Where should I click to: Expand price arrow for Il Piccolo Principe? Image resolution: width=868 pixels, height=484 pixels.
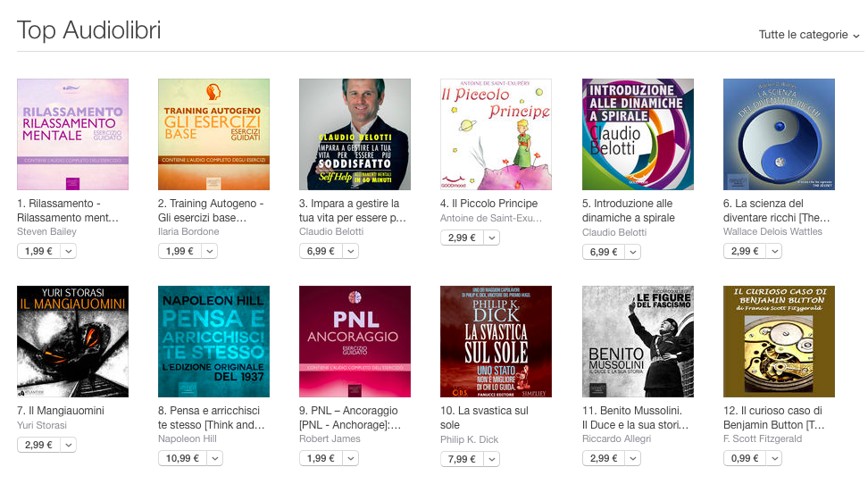491,238
